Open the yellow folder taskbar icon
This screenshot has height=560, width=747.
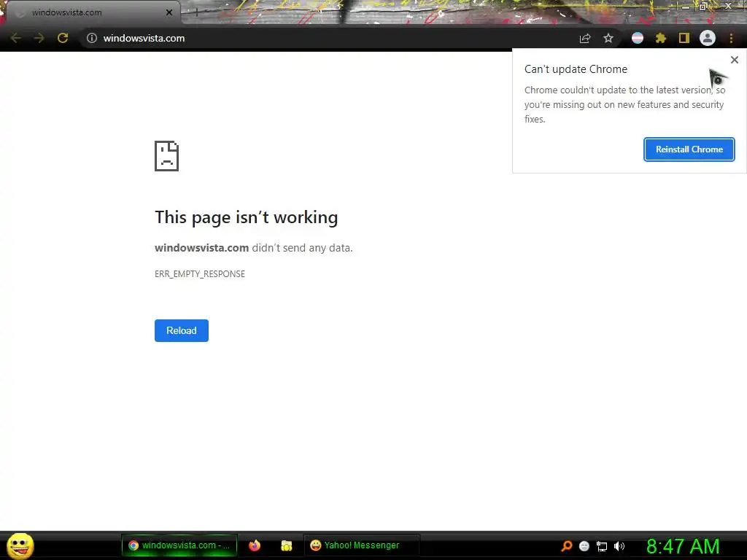coord(286,545)
